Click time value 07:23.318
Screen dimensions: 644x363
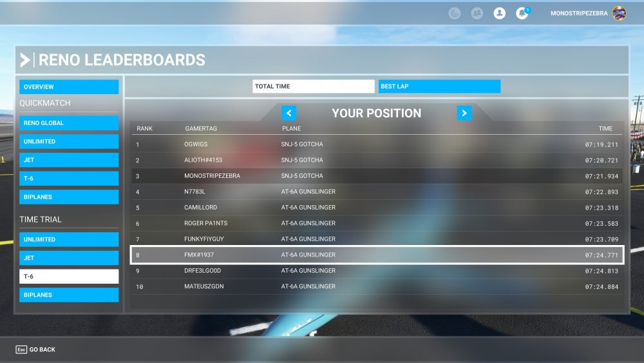(601, 208)
